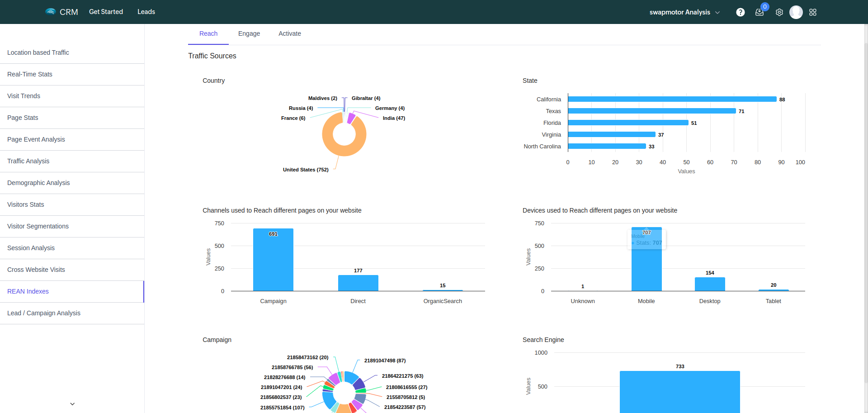The image size is (868, 413).
Task: Click the 'United States (752)' label
Action: click(306, 170)
